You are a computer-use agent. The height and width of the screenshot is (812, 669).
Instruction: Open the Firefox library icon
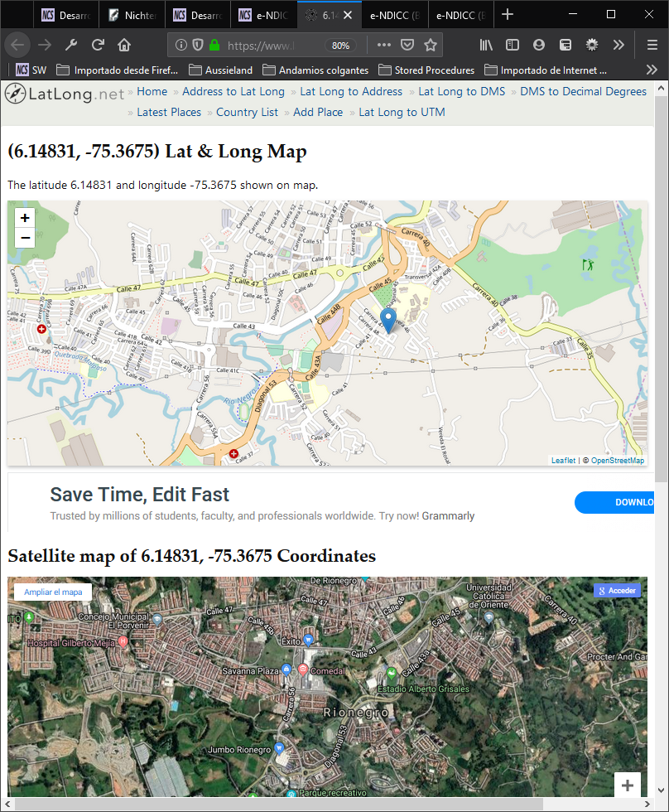point(486,45)
